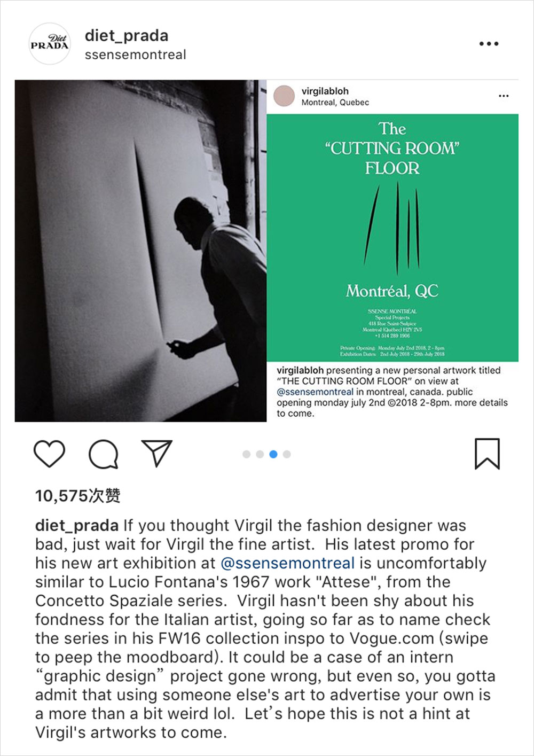Open diet_prada username at caption start
Image resolution: width=534 pixels, height=756 pixels.
click(x=77, y=525)
